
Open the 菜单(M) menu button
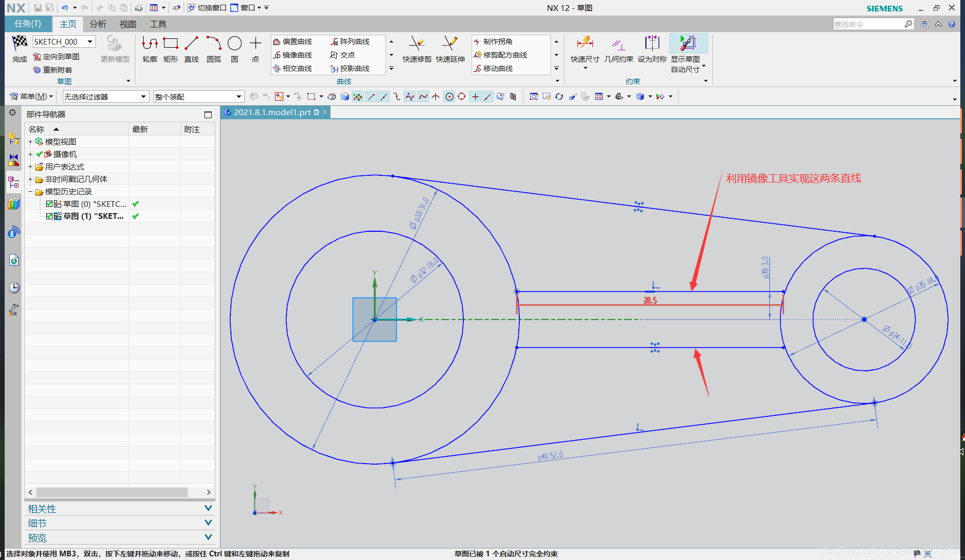[32, 96]
